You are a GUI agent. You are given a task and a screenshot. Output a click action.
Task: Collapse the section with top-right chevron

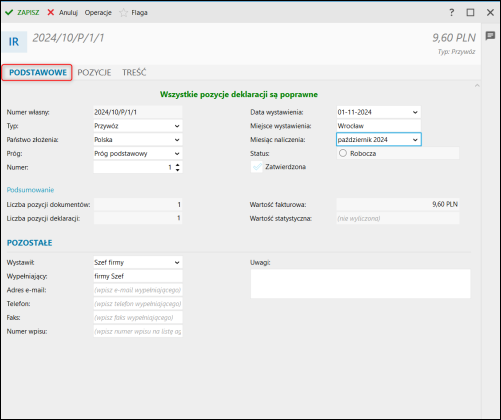(477, 86)
